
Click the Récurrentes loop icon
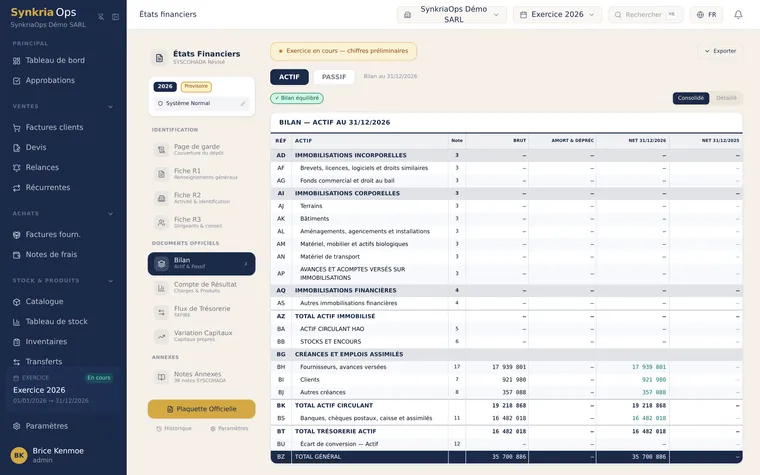click(16, 188)
